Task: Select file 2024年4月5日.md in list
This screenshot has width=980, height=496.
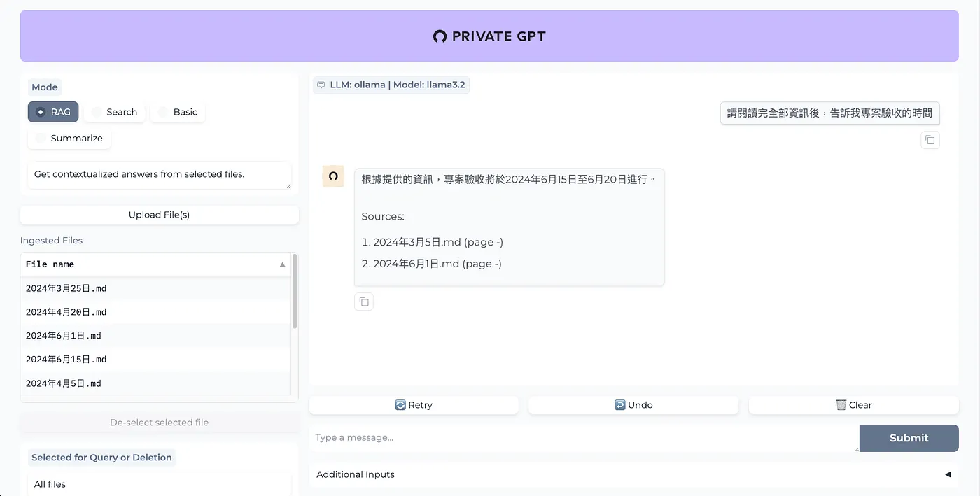Action: [155, 383]
